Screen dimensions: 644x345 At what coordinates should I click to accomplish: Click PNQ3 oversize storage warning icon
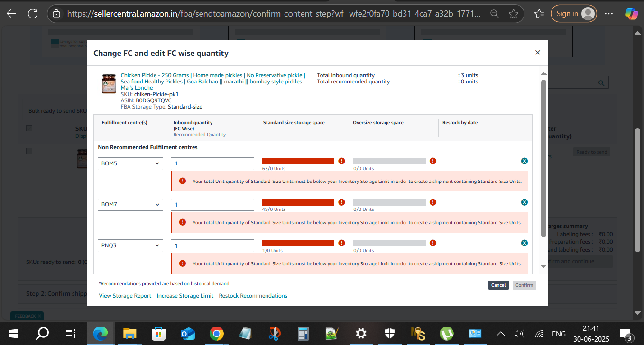click(x=432, y=243)
